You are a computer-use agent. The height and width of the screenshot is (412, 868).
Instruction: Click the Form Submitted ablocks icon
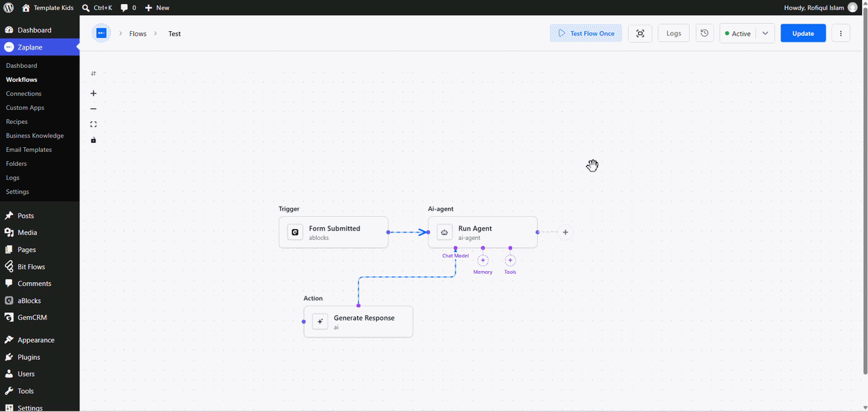tap(295, 232)
